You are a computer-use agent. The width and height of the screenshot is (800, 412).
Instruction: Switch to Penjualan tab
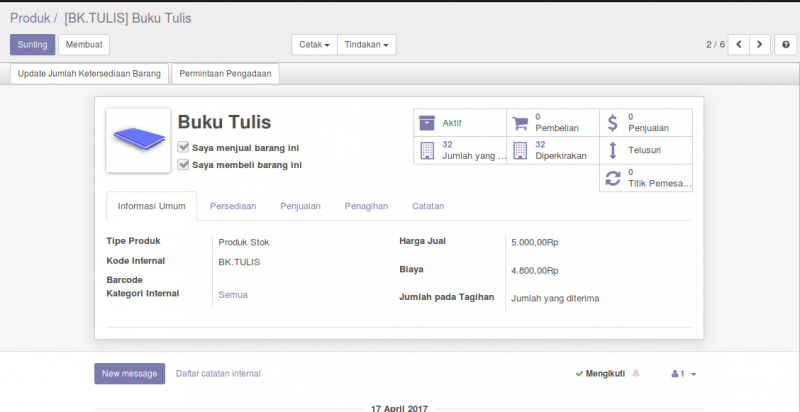click(x=301, y=206)
